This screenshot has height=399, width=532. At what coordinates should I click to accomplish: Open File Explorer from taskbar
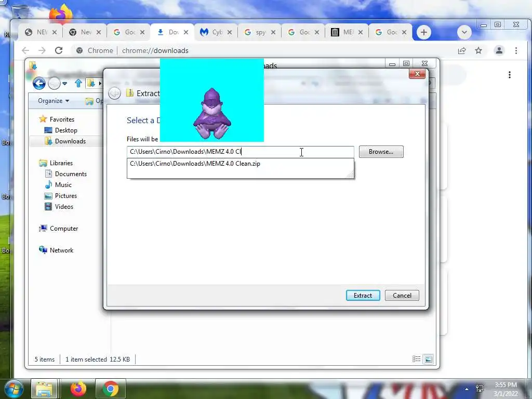[x=44, y=389]
